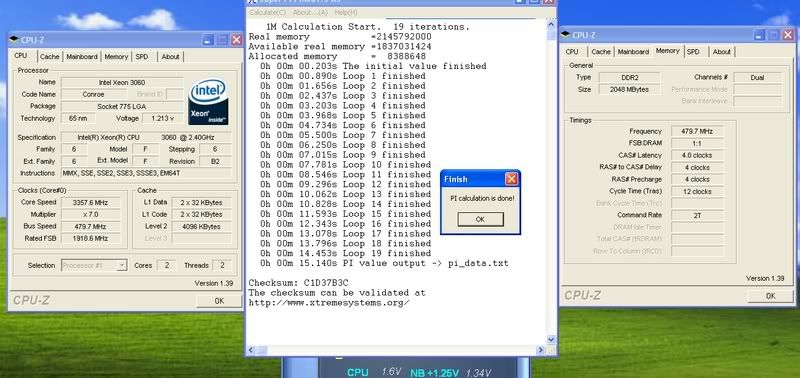The height and width of the screenshot is (378, 800).
Task: Select SPD tab in left CPU-Z window
Action: [142, 57]
